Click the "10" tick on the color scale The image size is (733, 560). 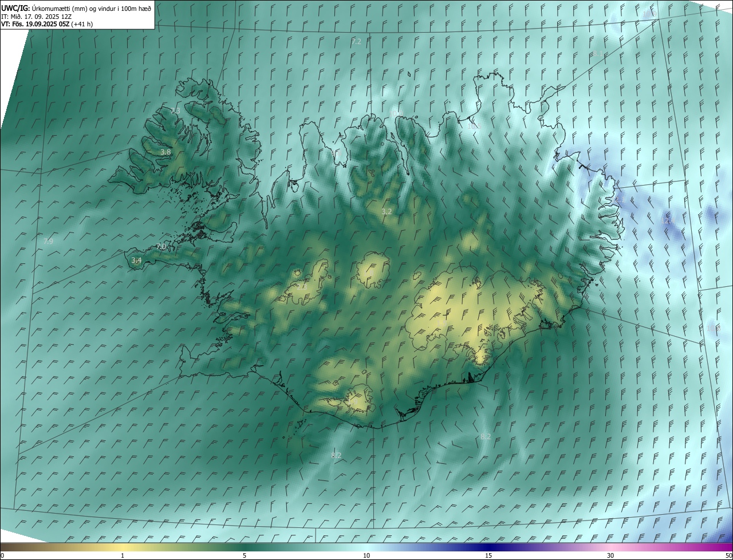(x=366, y=555)
